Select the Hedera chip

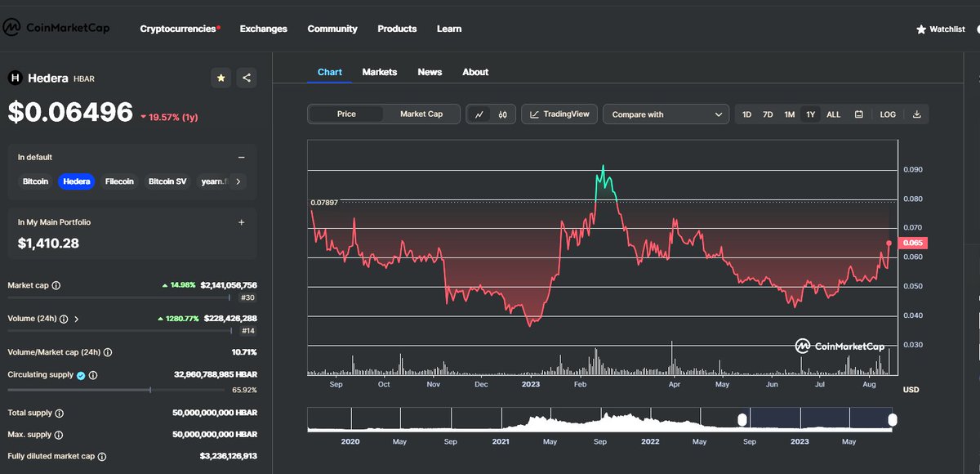77,181
